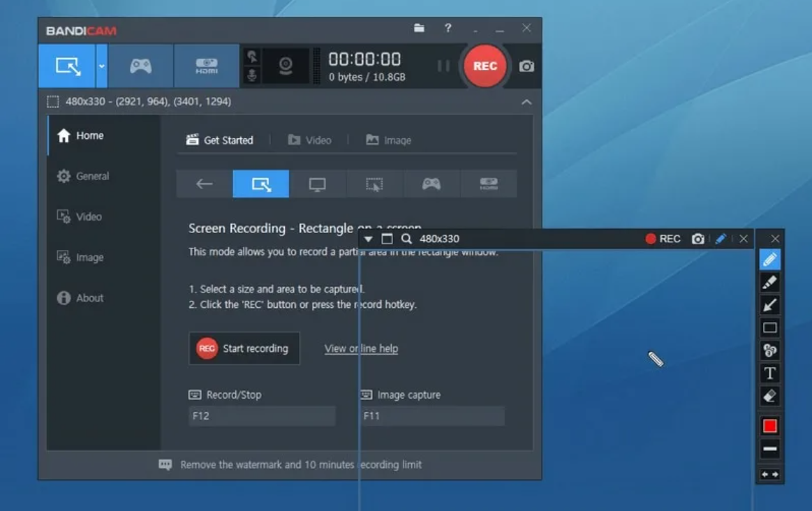
Task: Switch to the Get Started tab
Action: [219, 140]
